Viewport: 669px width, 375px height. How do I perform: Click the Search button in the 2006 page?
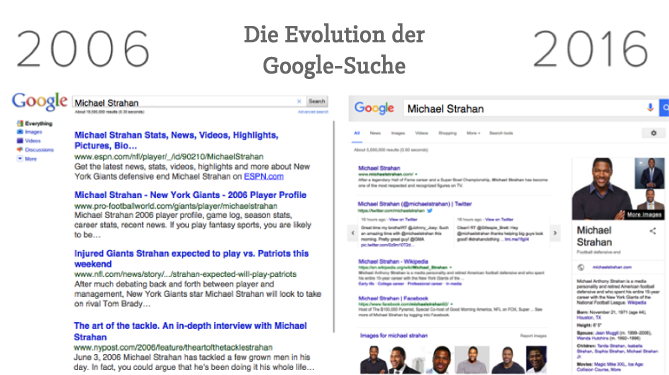(317, 101)
